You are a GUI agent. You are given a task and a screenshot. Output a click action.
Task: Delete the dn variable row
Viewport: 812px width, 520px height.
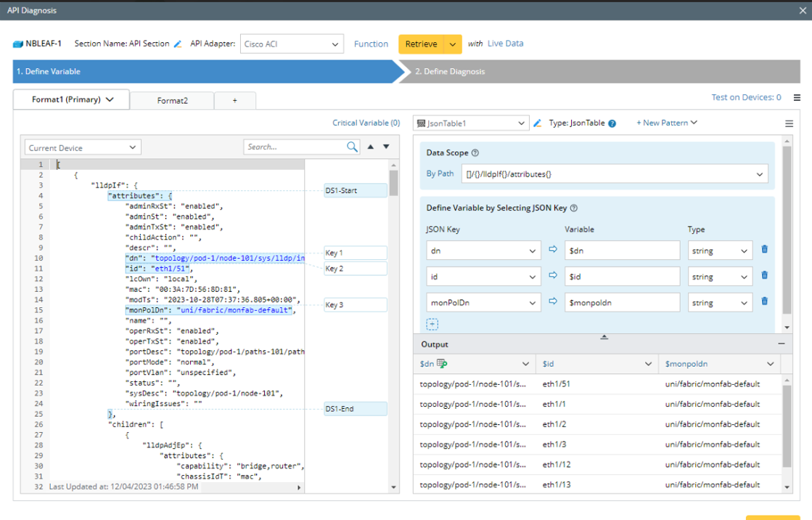764,250
